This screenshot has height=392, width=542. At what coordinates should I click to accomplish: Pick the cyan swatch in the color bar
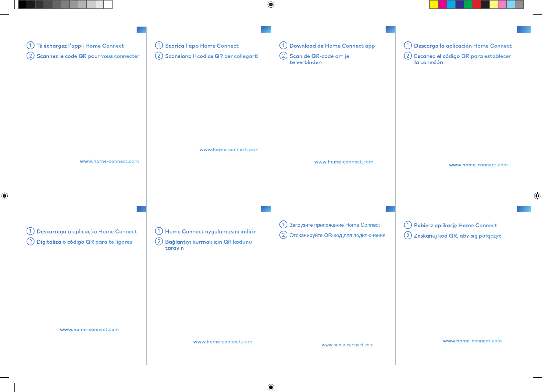click(451, 5)
